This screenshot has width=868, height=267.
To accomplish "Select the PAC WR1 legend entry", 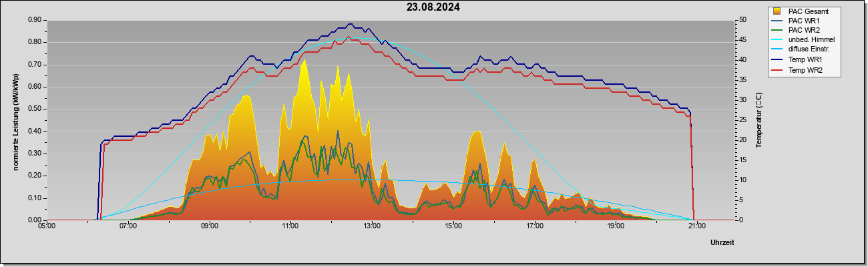I will [799, 21].
